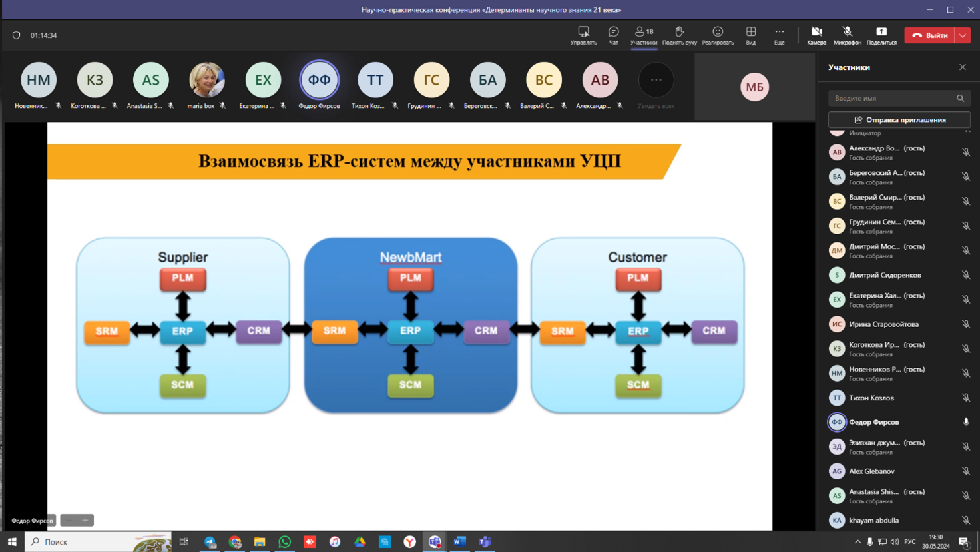Click muted mic icon for Дмитрий Мос...
The width and height of the screenshot is (980, 552).
[x=965, y=251]
